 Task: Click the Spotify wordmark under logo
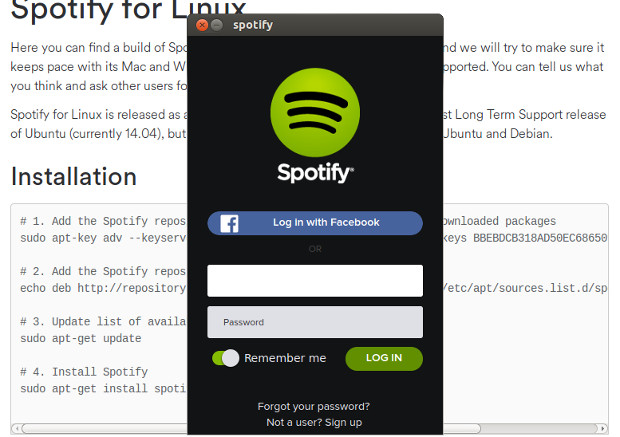tap(315, 173)
